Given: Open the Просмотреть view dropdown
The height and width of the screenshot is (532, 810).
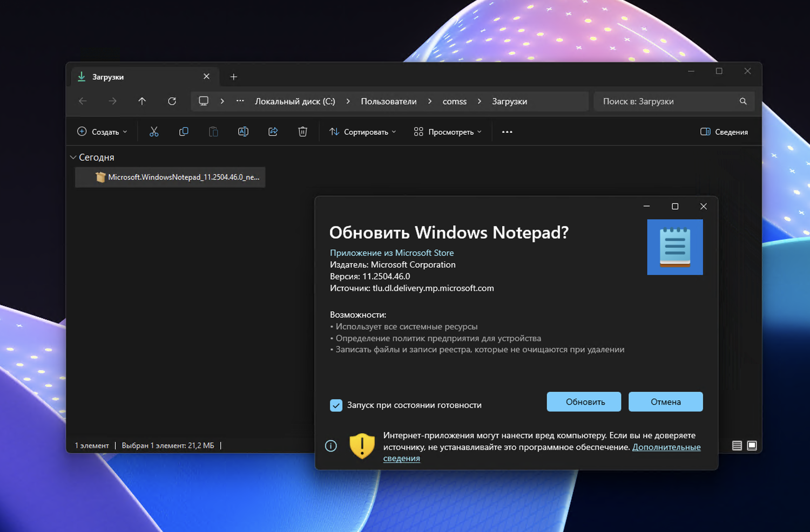Looking at the screenshot, I should 448,132.
